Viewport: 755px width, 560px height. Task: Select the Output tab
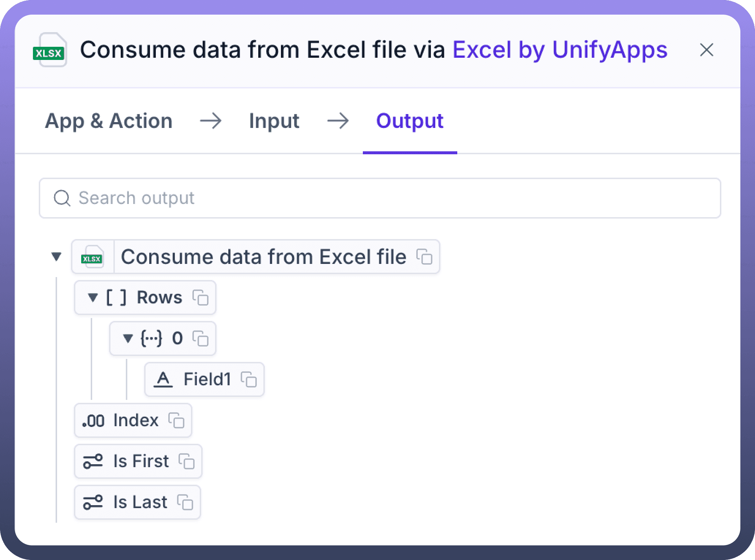point(410,121)
